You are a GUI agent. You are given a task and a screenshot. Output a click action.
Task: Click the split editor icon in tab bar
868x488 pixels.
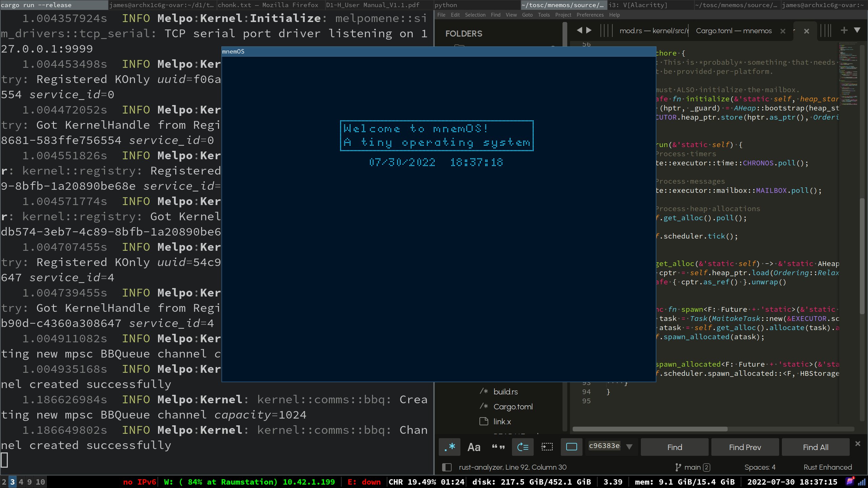[829, 30]
